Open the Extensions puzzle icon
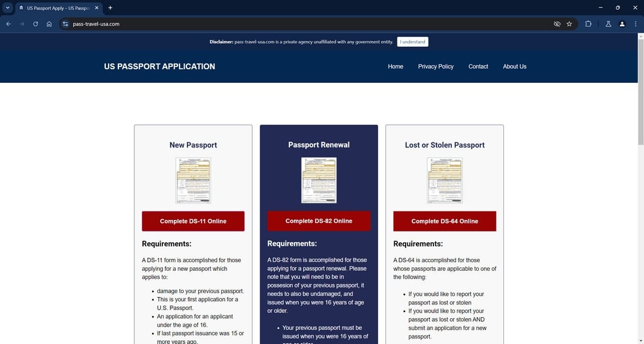This screenshot has width=644, height=344. [588, 23]
